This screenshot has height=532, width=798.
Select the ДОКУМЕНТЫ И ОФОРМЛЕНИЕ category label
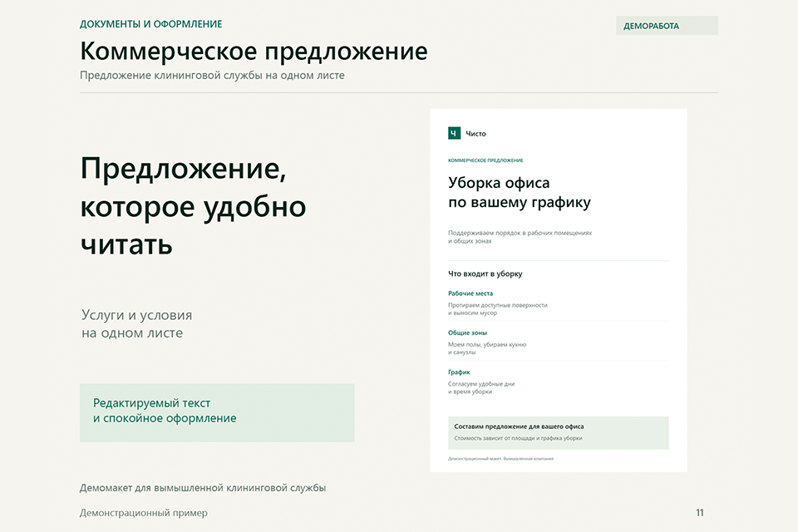[x=150, y=24]
